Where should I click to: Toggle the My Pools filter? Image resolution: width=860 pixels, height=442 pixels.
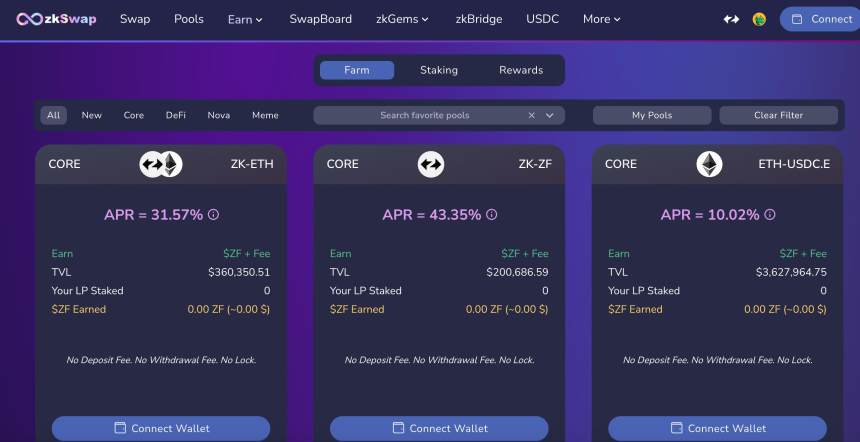point(652,115)
